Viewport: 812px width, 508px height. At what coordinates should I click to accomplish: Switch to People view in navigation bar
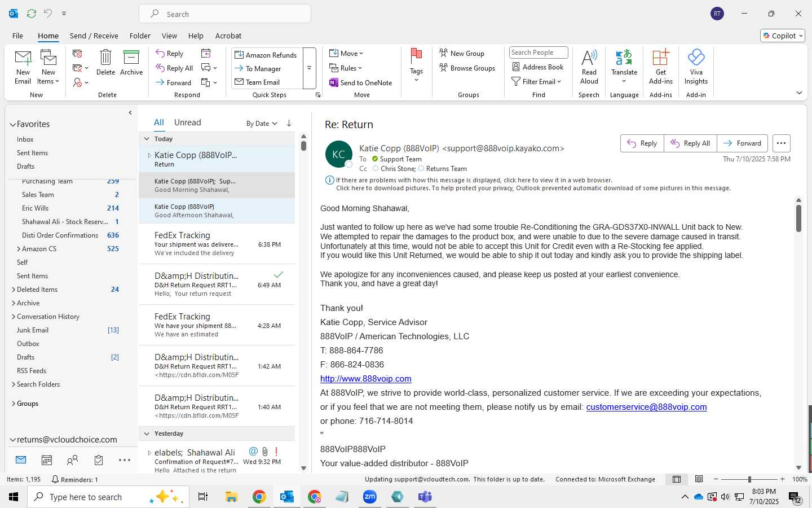pos(73,461)
